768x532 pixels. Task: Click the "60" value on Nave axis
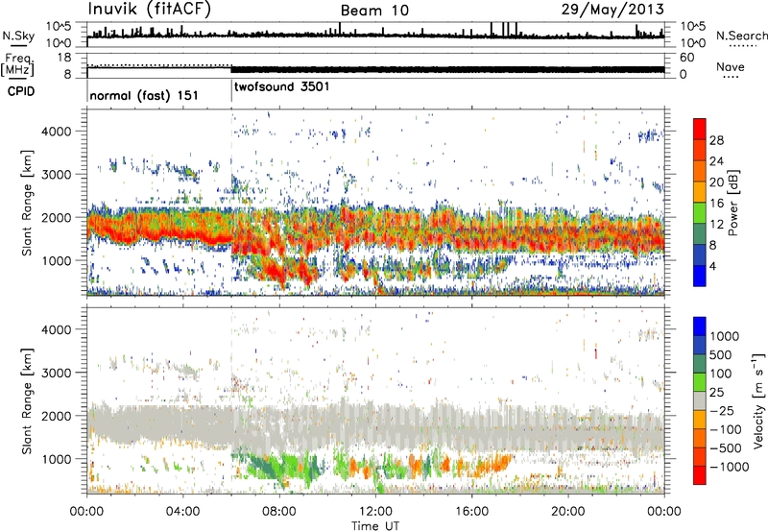686,58
